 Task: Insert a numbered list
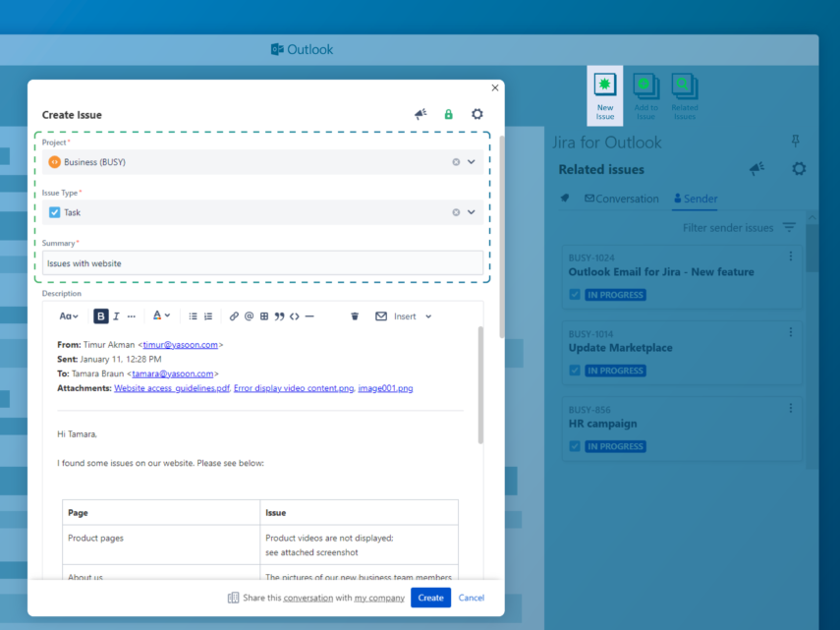click(x=208, y=316)
